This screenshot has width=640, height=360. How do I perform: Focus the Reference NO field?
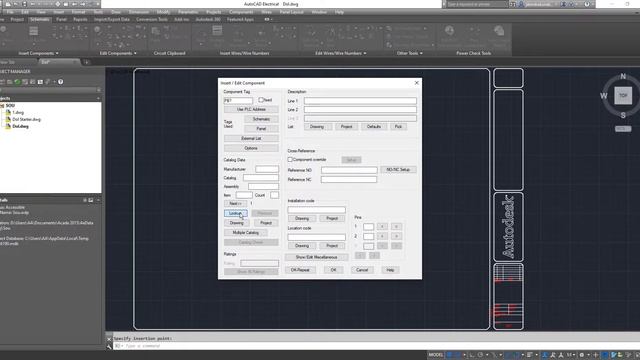(349, 170)
